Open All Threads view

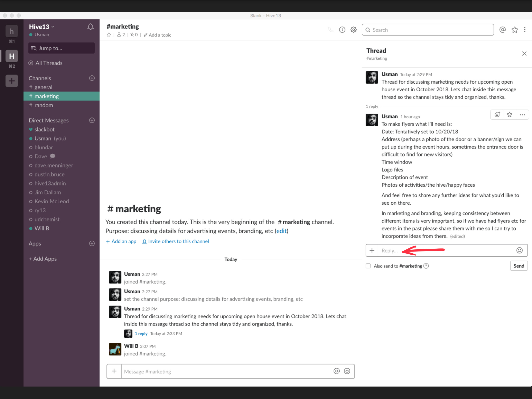tap(45, 63)
